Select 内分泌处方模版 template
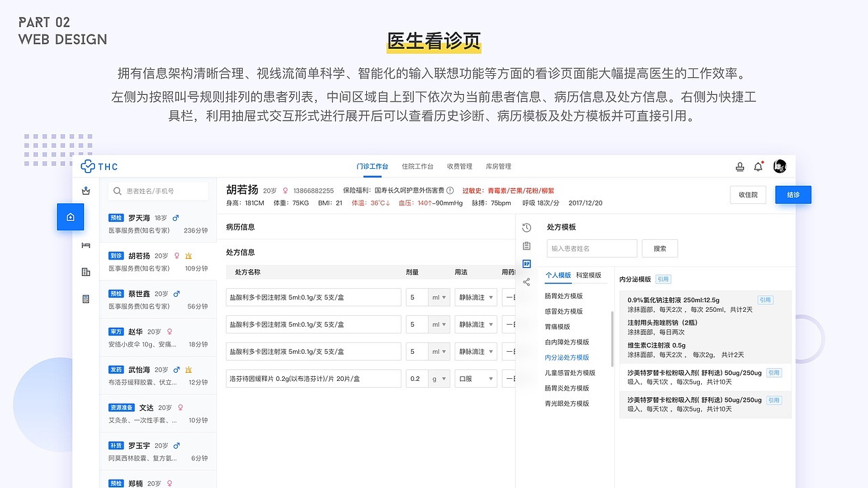The image size is (868, 488). [567, 357]
